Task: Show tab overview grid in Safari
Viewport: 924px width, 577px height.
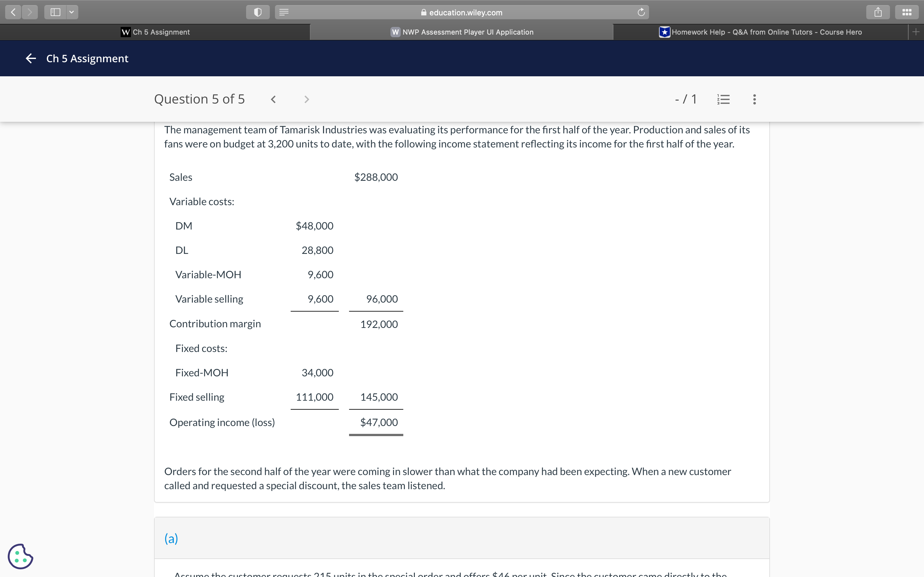Action: pyautogui.click(x=907, y=12)
